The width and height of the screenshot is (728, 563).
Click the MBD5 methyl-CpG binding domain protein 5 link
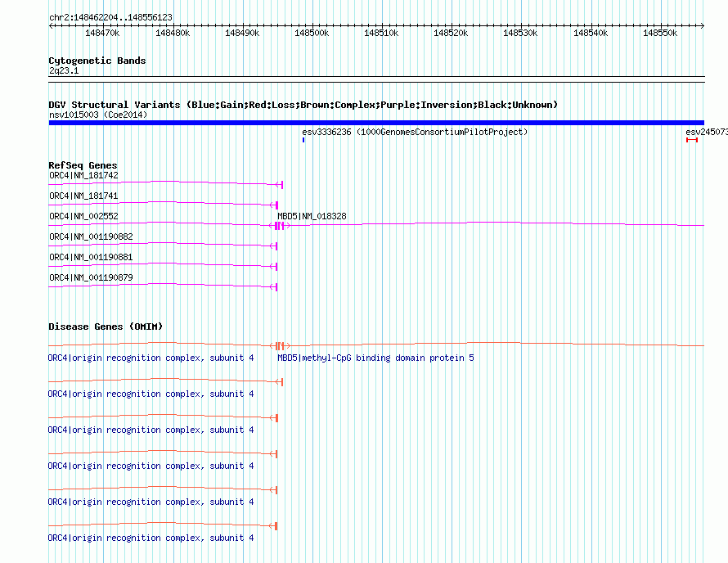click(375, 358)
